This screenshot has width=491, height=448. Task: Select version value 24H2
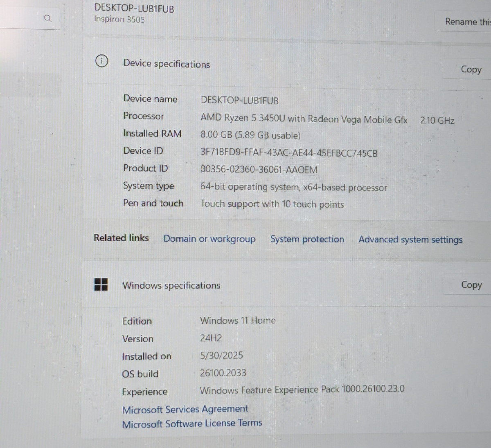pos(211,338)
